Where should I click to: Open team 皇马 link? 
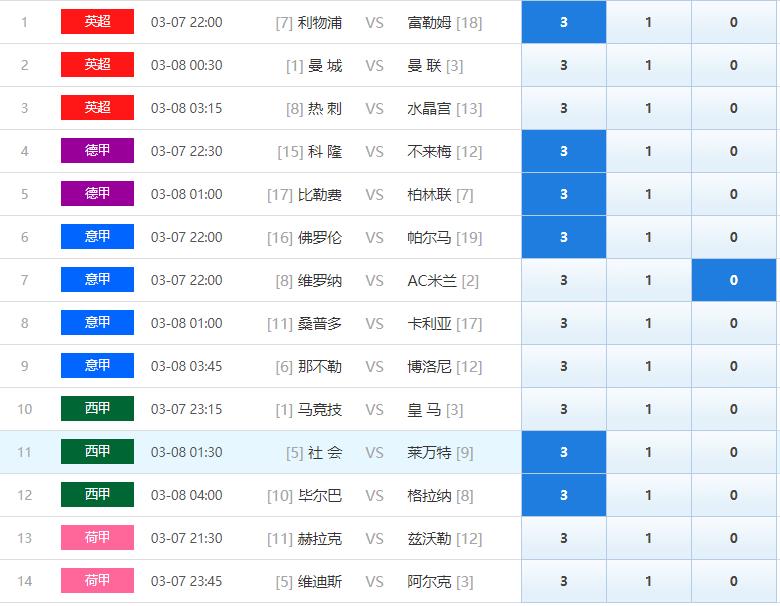click(x=424, y=409)
